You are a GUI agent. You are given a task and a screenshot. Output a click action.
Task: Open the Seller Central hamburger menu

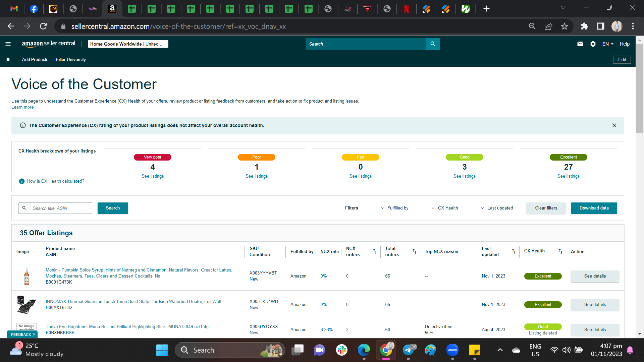[x=8, y=44]
